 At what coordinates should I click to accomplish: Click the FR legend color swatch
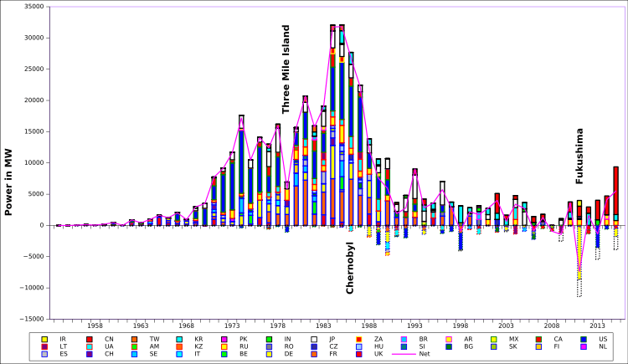tap(313, 354)
